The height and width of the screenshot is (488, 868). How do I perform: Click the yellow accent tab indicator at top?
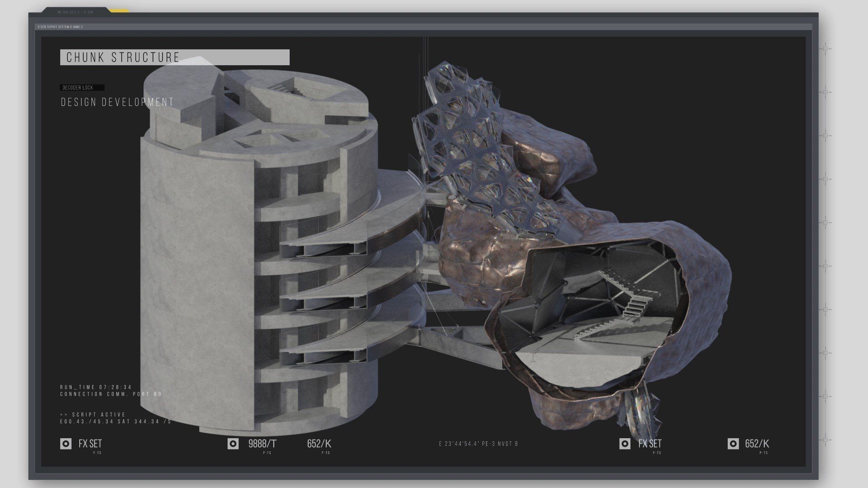(x=119, y=11)
